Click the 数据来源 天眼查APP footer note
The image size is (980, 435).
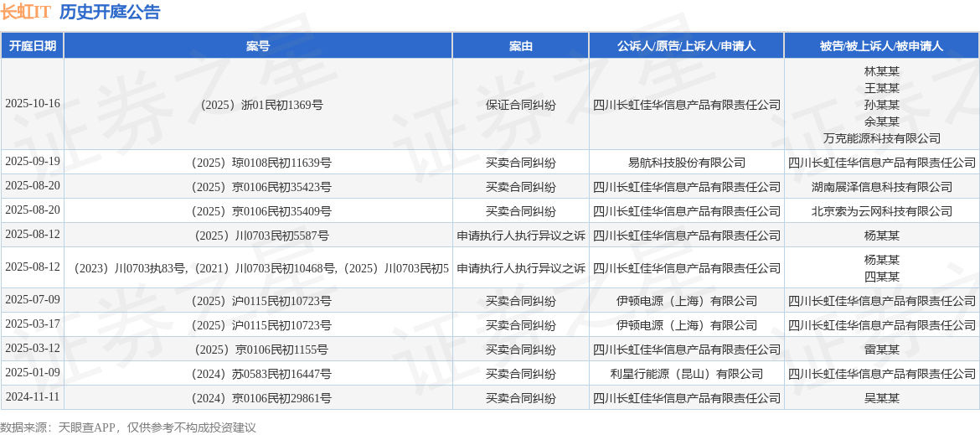click(128, 427)
